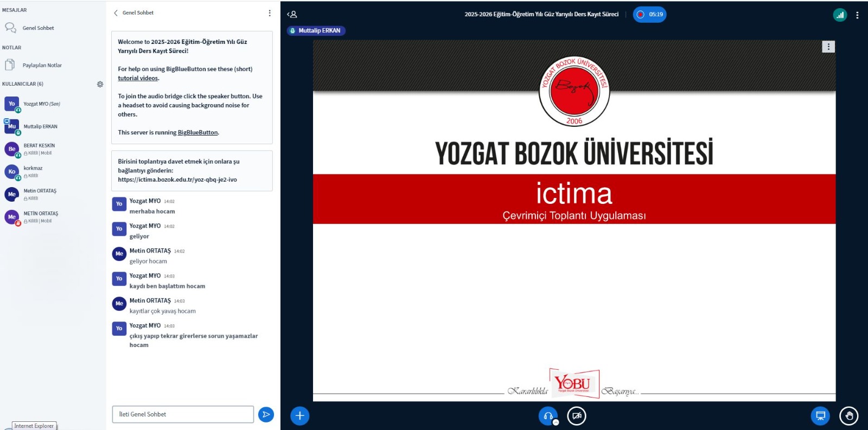This screenshot has width=868, height=430.
Task: Click the ictima presentation slide
Action: [574, 221]
